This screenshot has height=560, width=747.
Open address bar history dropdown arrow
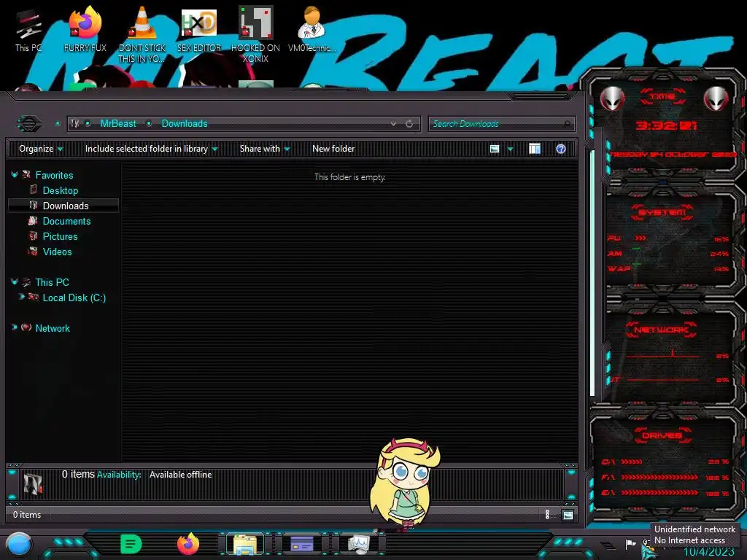coord(393,124)
